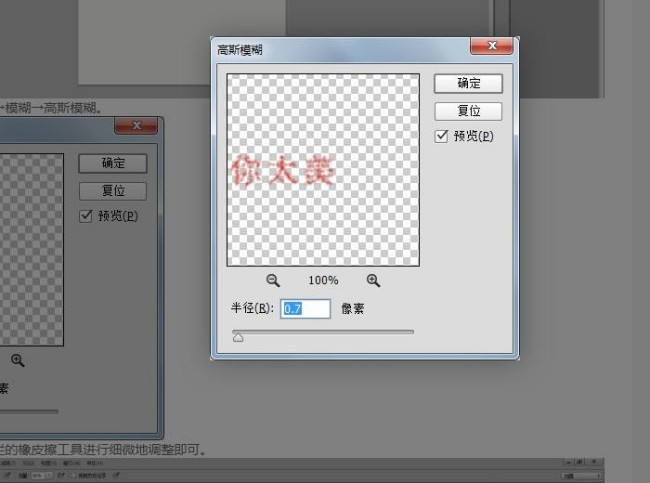Click the 100% zoom level label
The width and height of the screenshot is (650, 483).
323,281
